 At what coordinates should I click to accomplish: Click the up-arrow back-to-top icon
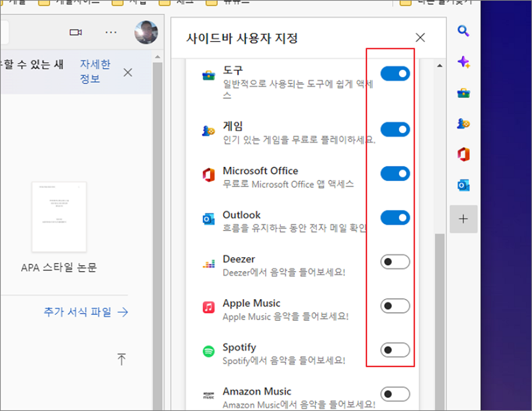pos(121,359)
